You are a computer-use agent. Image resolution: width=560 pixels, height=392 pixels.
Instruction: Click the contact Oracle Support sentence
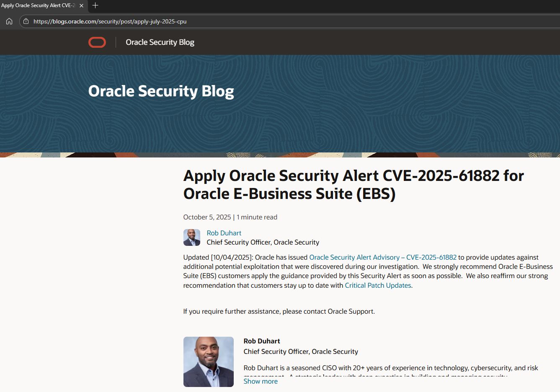pyautogui.click(x=279, y=311)
